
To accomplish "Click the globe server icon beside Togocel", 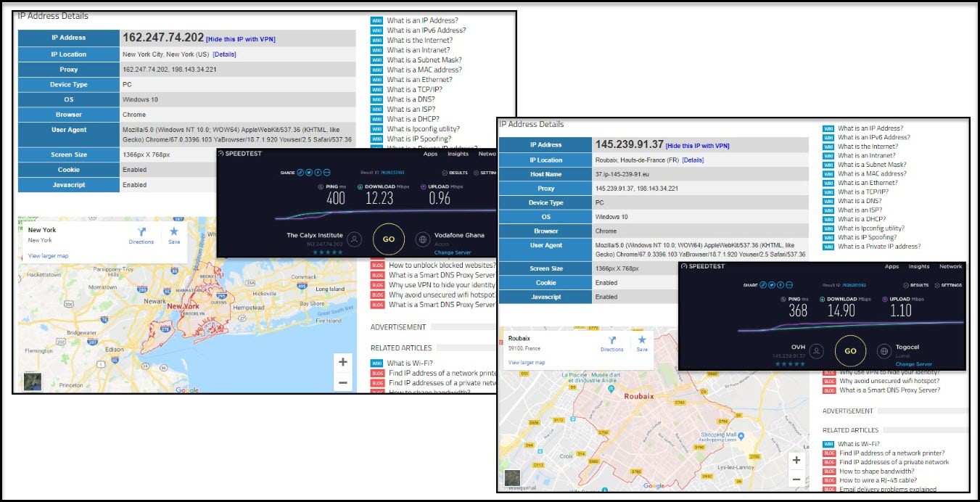I will click(884, 351).
